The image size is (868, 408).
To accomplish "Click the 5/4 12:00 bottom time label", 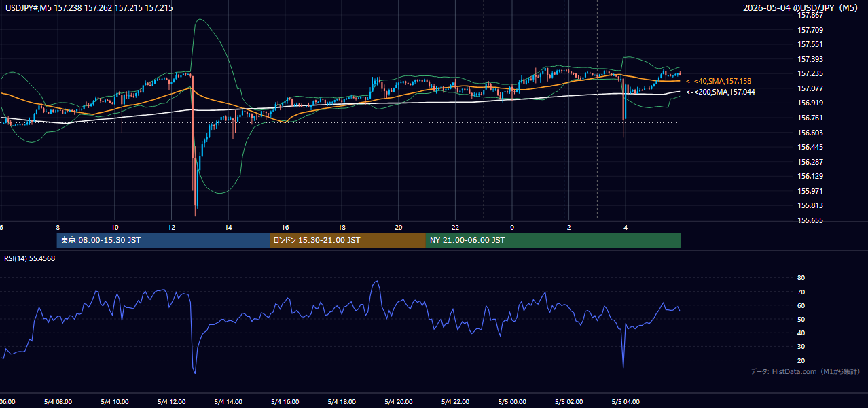I will [171, 402].
